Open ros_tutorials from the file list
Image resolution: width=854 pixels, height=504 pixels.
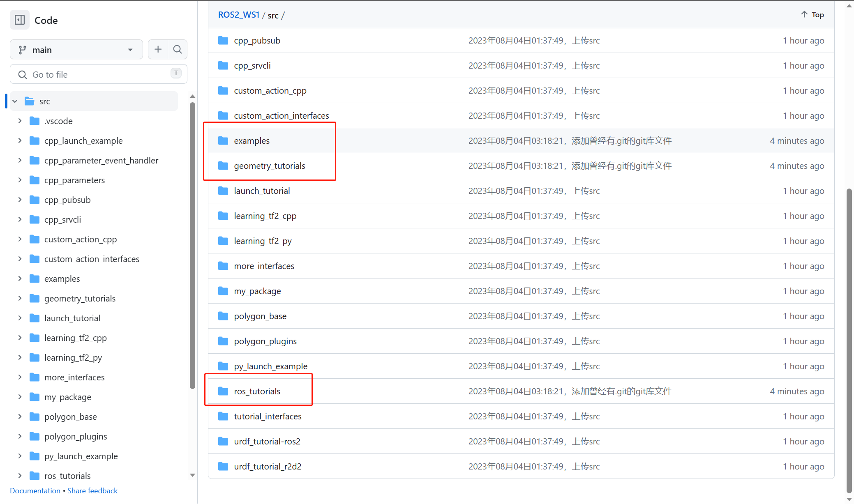[x=257, y=391]
